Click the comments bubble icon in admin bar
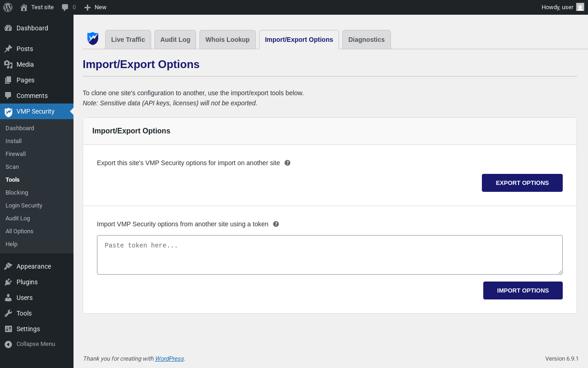 [65, 7]
